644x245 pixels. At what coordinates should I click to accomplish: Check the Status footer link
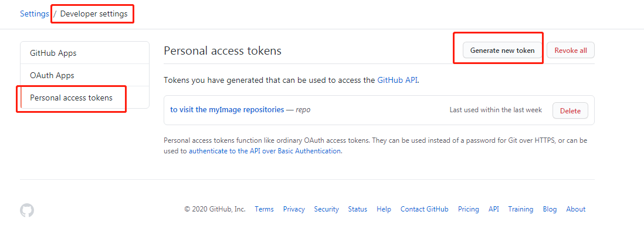tap(357, 209)
